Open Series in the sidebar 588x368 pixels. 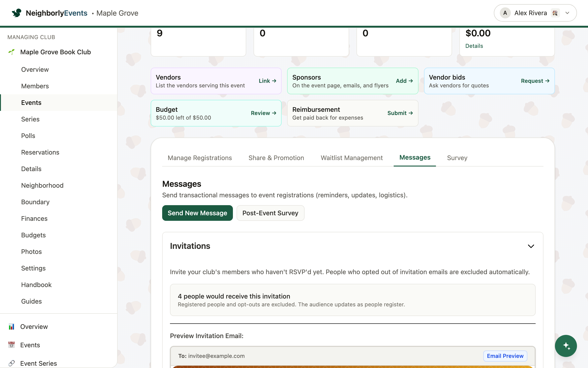point(59,119)
